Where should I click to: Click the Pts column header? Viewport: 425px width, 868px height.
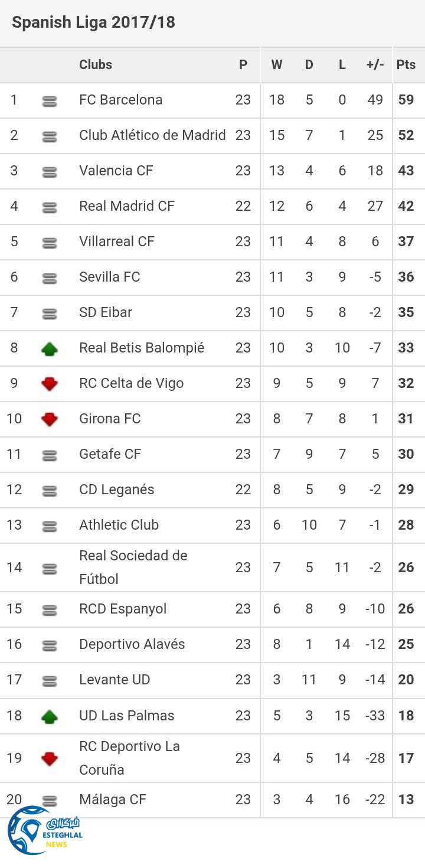(x=406, y=65)
